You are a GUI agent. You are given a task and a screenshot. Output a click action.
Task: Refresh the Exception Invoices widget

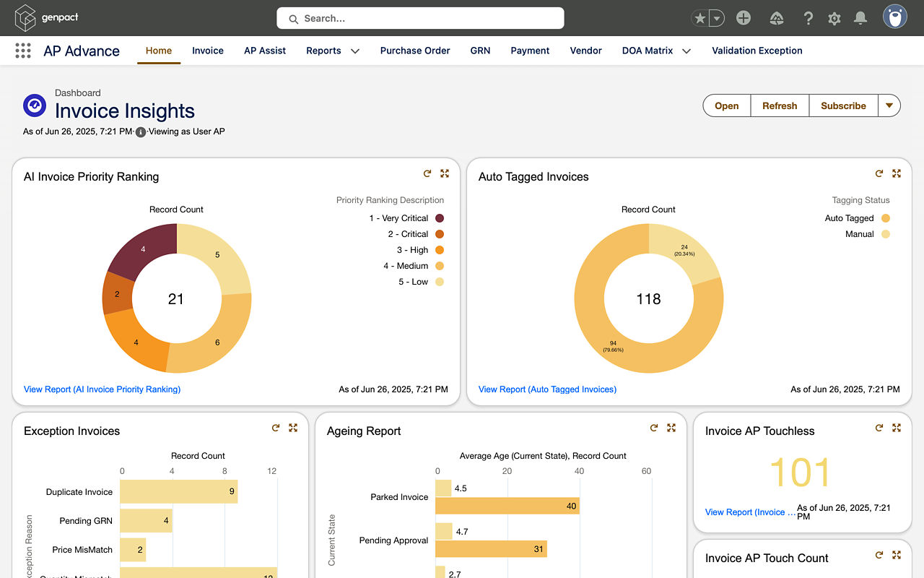(276, 428)
